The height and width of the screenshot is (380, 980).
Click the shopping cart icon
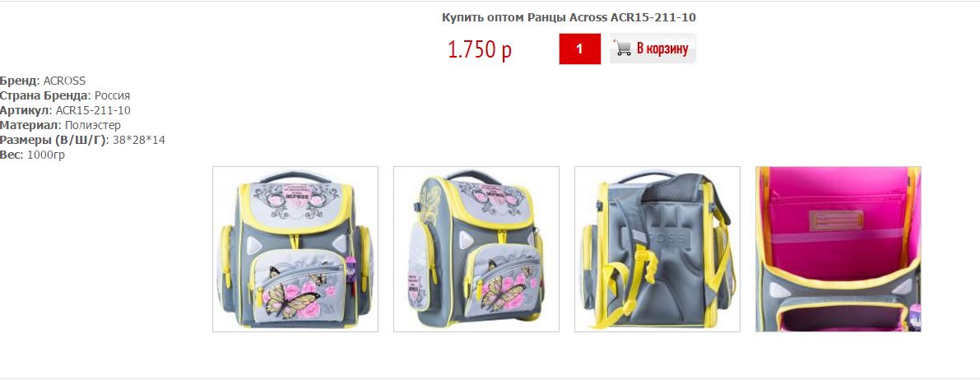(x=622, y=49)
